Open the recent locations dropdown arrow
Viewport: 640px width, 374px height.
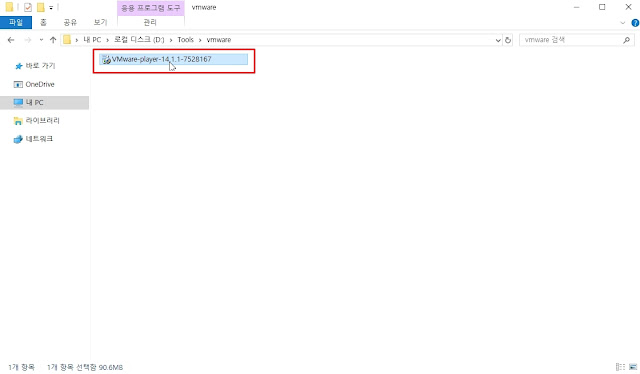pos(41,40)
